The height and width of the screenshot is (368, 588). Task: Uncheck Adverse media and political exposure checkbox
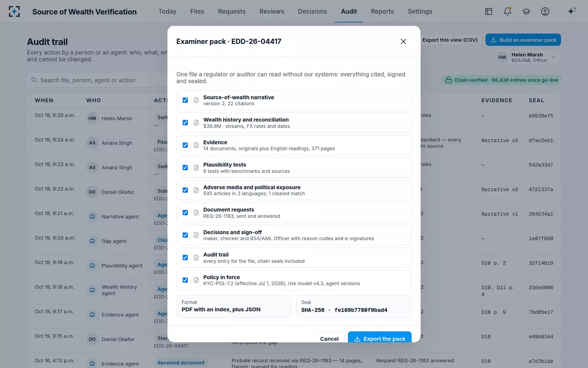(185, 190)
